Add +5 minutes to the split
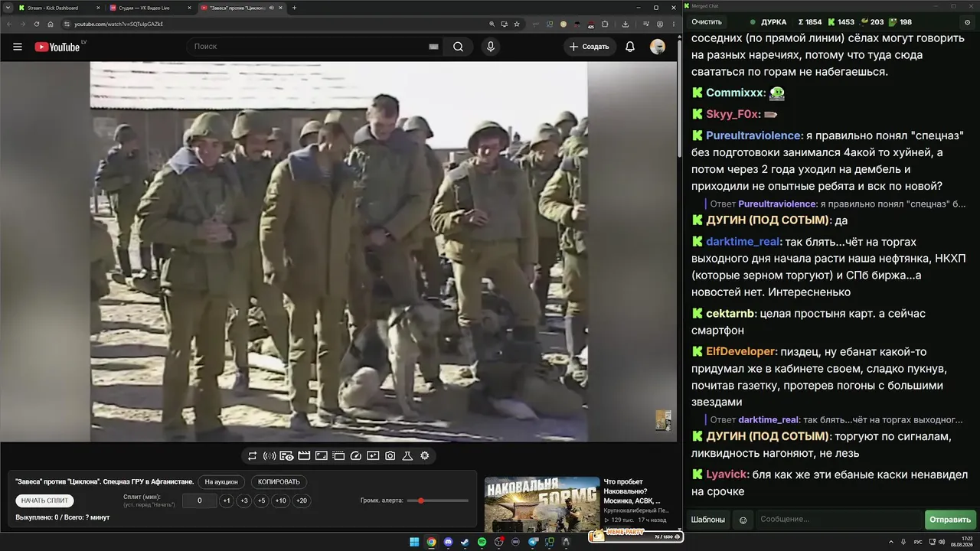The width and height of the screenshot is (980, 551). [261, 500]
